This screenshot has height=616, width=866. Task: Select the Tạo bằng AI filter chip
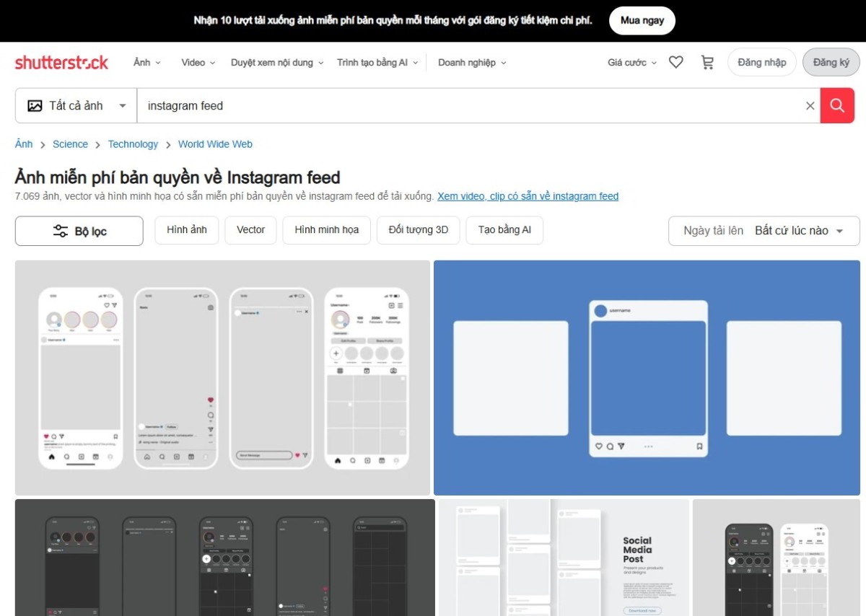point(504,230)
